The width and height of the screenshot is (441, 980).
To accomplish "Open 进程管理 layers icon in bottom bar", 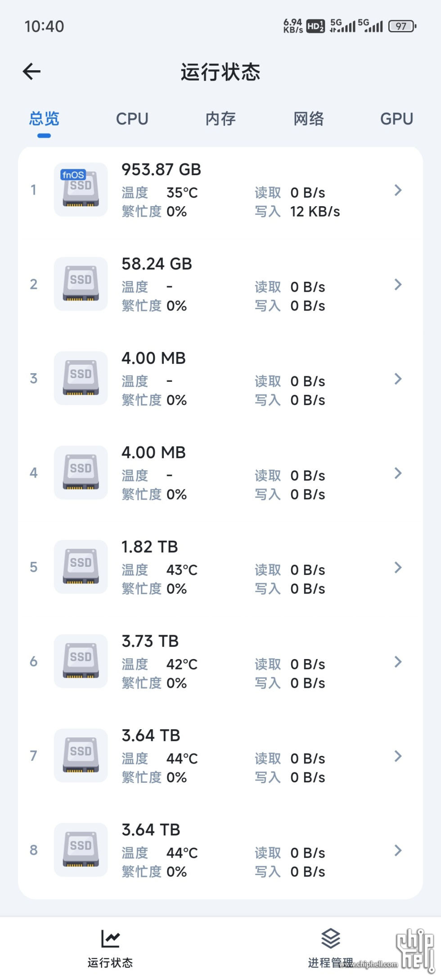I will (331, 939).
